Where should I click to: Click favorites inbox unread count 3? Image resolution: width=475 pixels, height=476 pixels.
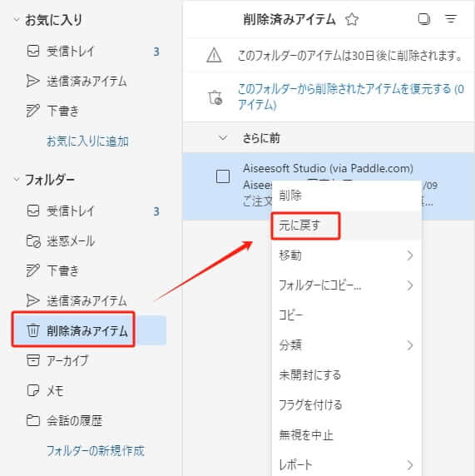[x=156, y=52]
